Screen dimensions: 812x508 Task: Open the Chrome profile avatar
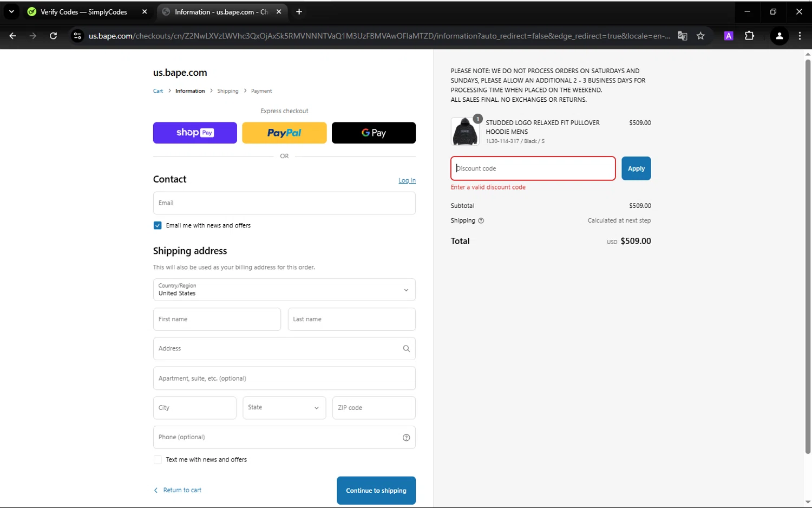point(779,36)
